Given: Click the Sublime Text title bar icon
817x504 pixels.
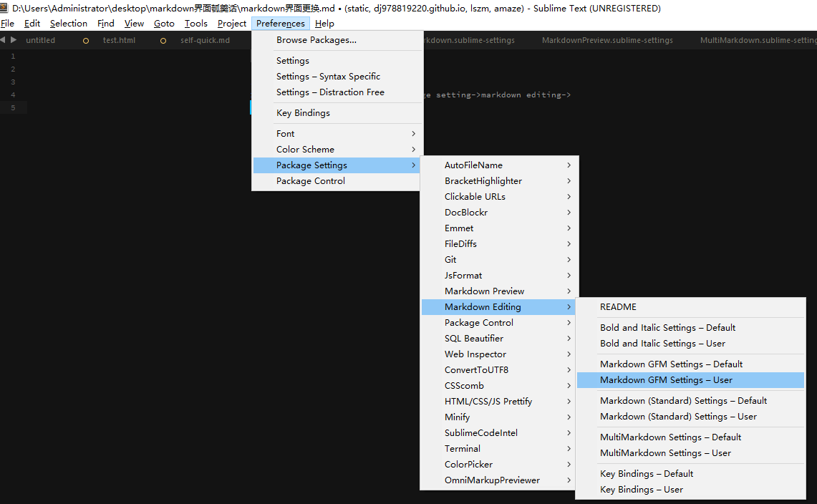Looking at the screenshot, I should pyautogui.click(x=6, y=8).
